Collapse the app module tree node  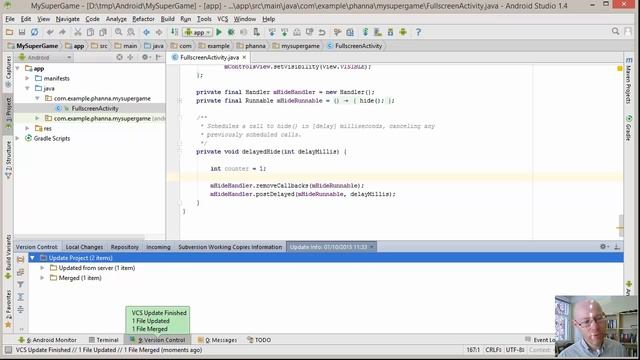(18, 69)
